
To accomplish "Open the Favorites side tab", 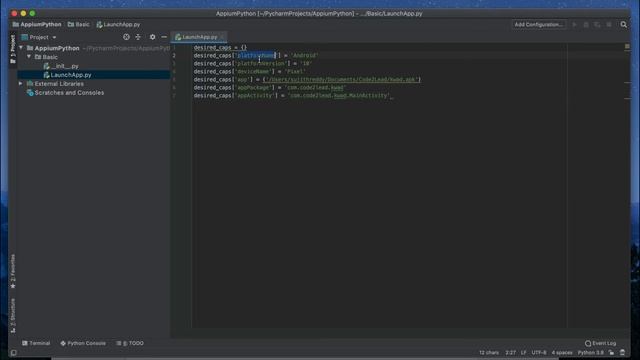I will [x=13, y=271].
